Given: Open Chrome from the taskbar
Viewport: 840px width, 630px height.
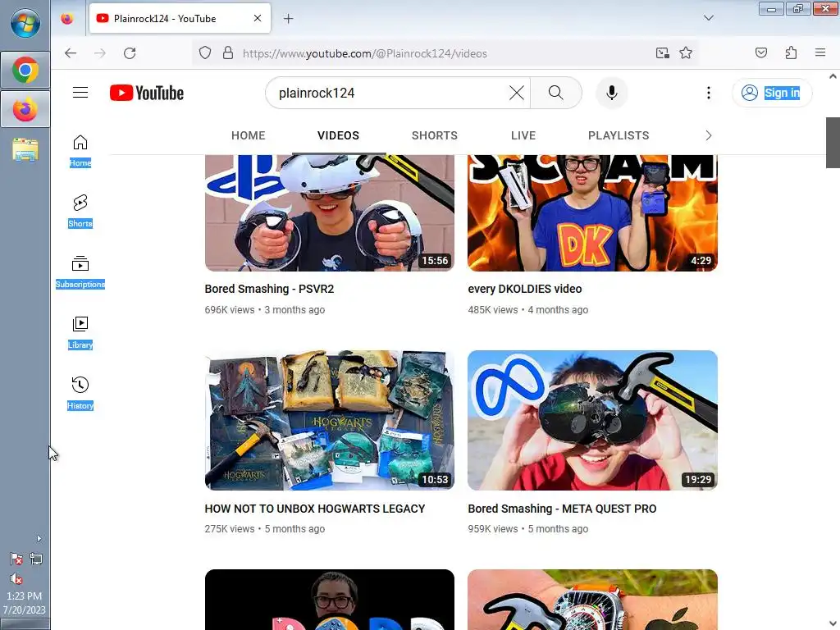Looking at the screenshot, I should (x=25, y=71).
